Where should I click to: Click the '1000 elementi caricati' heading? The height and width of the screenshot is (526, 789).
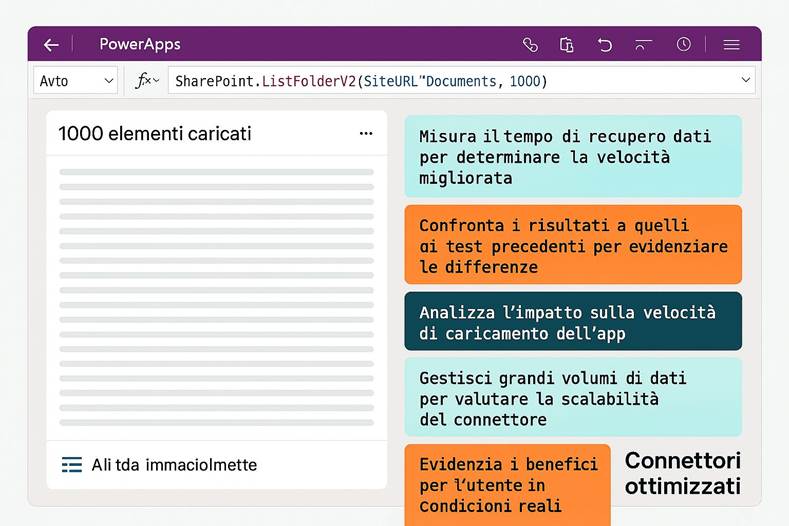154,134
